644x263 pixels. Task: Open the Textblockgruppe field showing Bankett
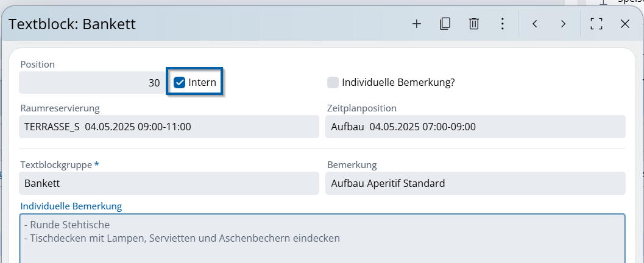(x=169, y=183)
